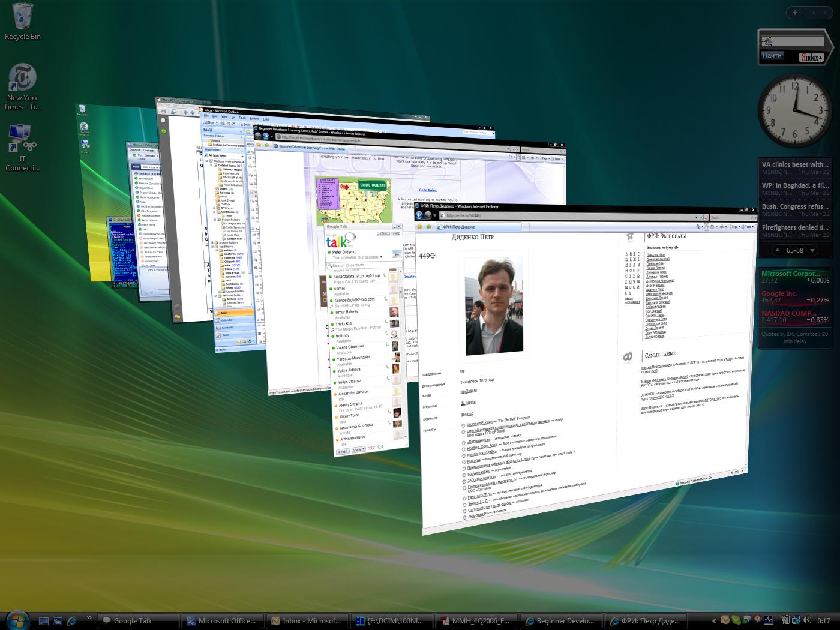The image size is (840, 630).
Task: Switch to Beginner Developer taskbar button
Action: tap(562, 621)
